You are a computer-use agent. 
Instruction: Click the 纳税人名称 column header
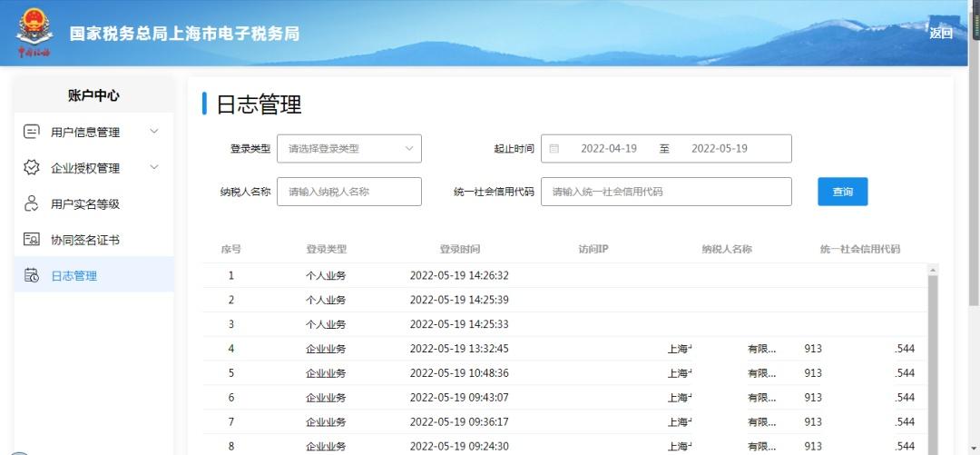(x=726, y=249)
